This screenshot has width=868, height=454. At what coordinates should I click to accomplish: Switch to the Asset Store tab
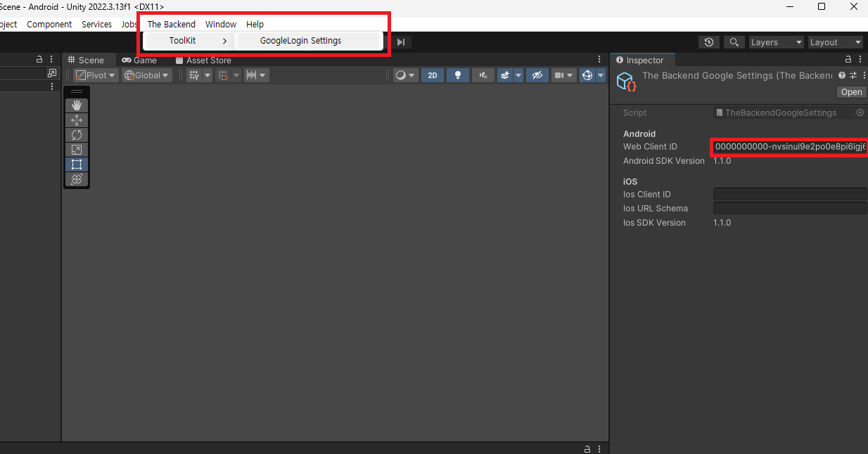point(203,60)
